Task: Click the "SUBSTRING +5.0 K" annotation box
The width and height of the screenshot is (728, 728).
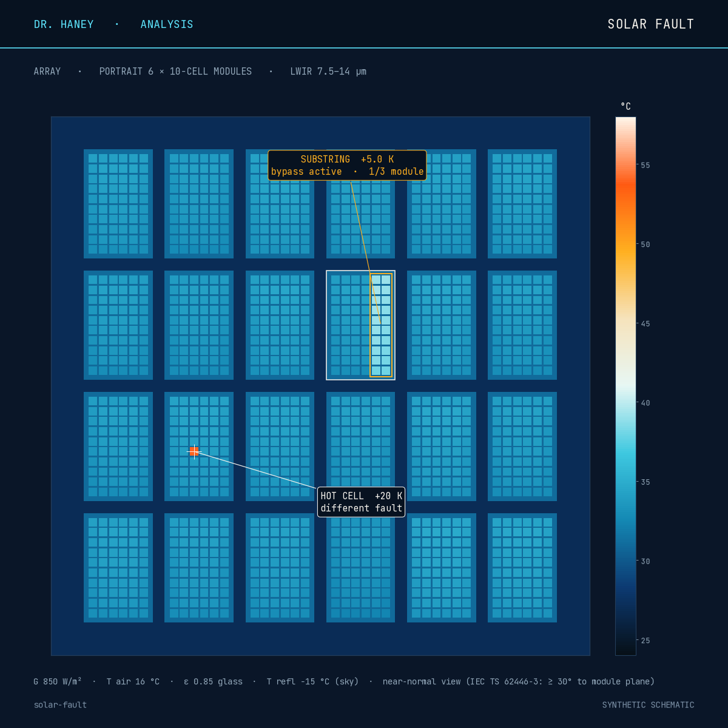Action: (347, 166)
